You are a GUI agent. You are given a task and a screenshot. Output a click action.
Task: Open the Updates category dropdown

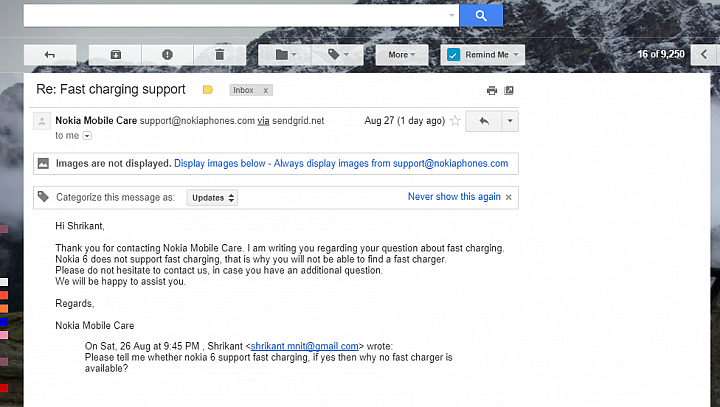[x=212, y=198]
